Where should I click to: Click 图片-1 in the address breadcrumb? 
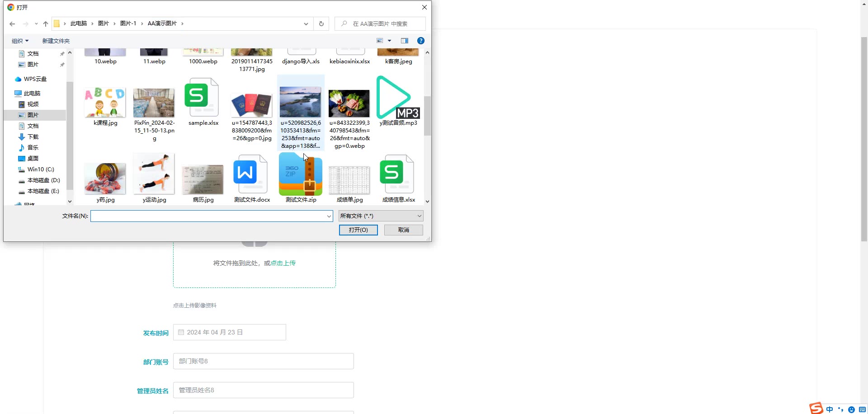click(128, 24)
